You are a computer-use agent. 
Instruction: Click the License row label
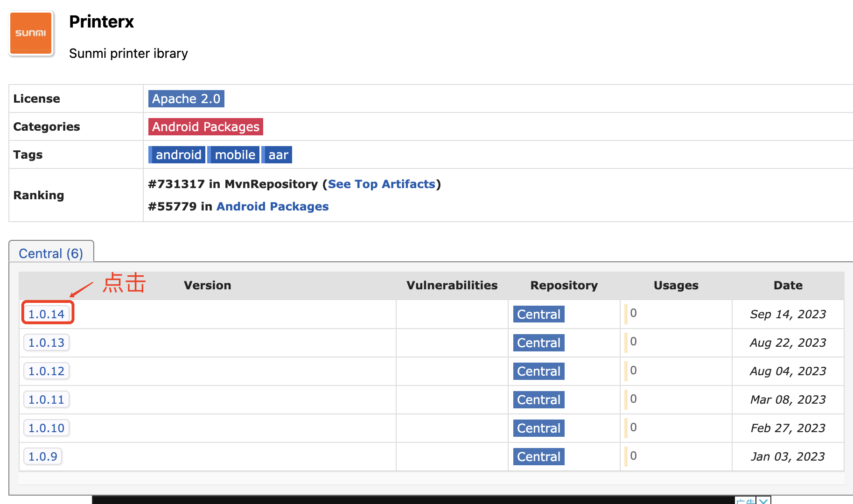(37, 99)
